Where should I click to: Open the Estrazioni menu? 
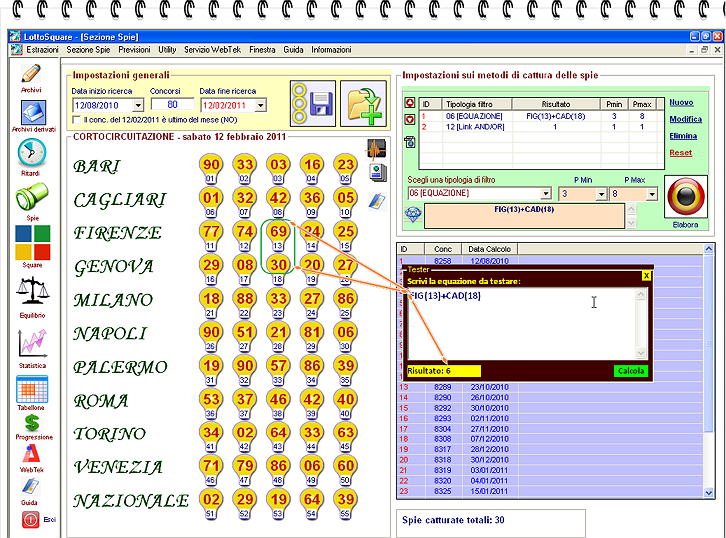click(x=42, y=50)
